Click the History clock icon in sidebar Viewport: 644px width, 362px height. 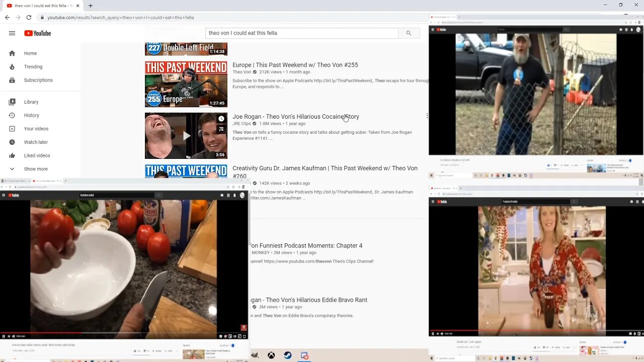[12, 115]
